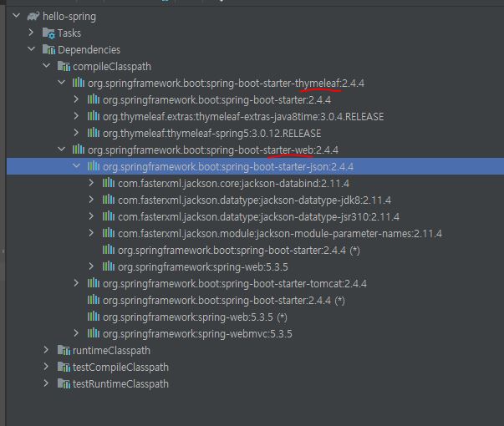Select spring-webmvc:5.3.5 text
The width and height of the screenshot is (504, 426).
tap(197, 334)
